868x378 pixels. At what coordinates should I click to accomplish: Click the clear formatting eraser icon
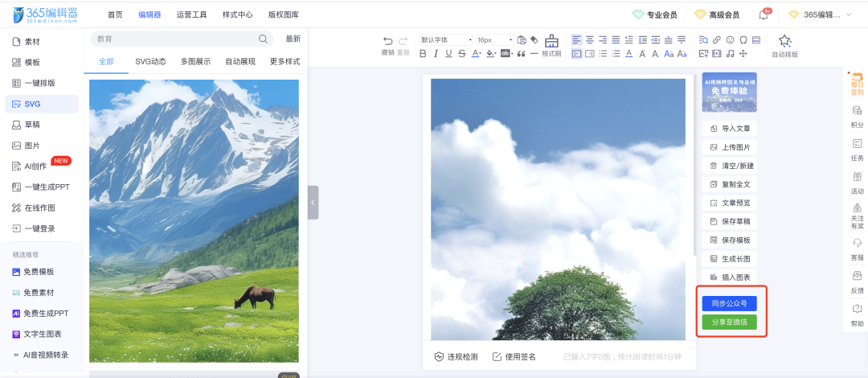point(534,40)
